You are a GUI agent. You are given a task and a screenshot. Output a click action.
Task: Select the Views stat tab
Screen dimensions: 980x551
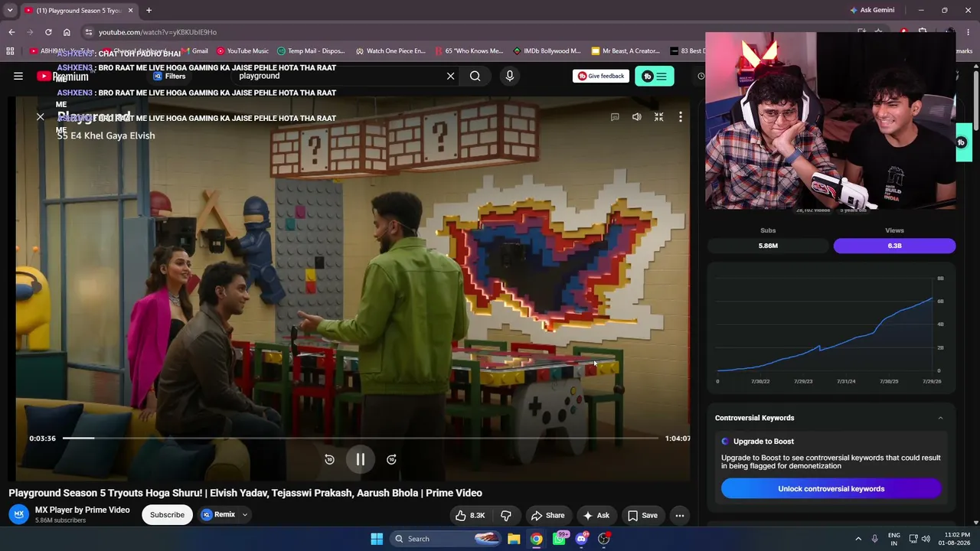[894, 246]
